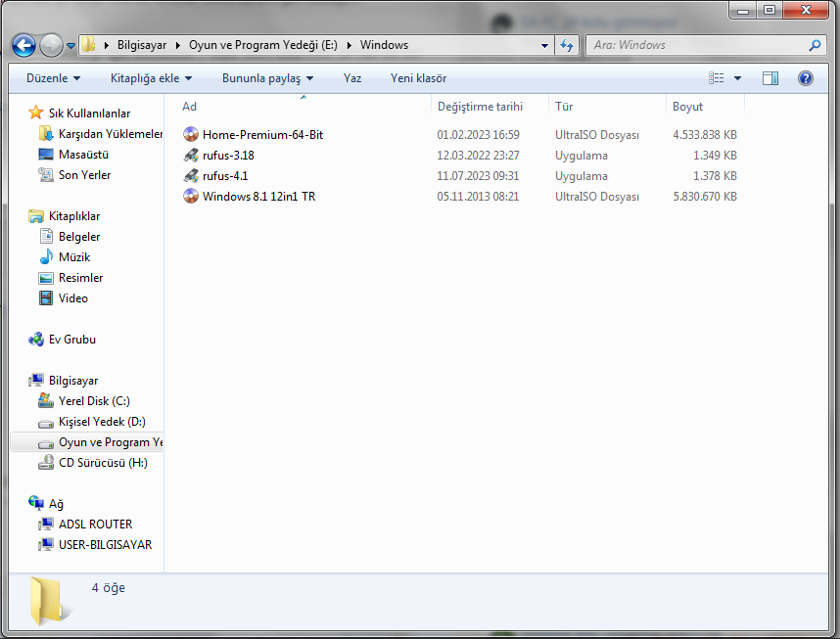The image size is (840, 639).
Task: Select rufus-3.18 application icon
Action: [x=191, y=156]
